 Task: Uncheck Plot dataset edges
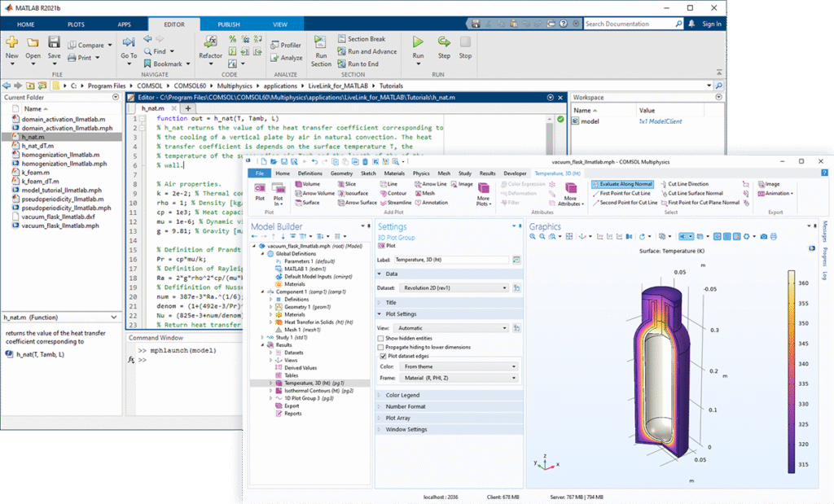(x=383, y=356)
